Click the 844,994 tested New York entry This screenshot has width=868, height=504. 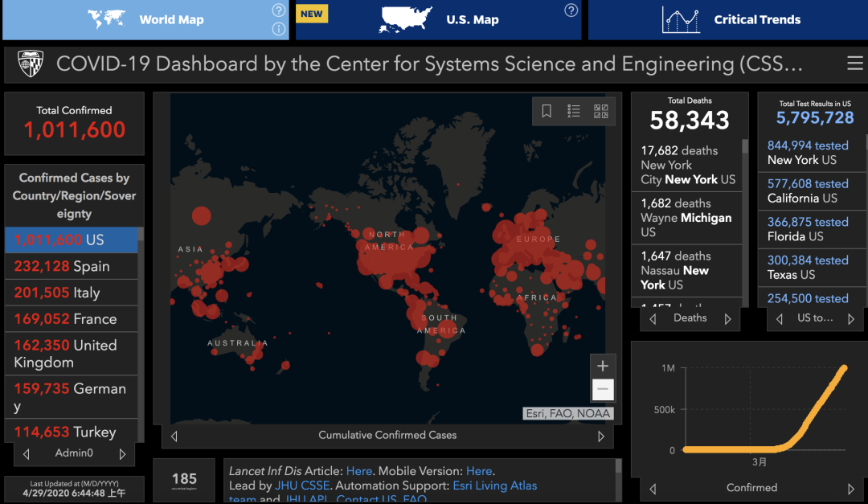tap(812, 153)
